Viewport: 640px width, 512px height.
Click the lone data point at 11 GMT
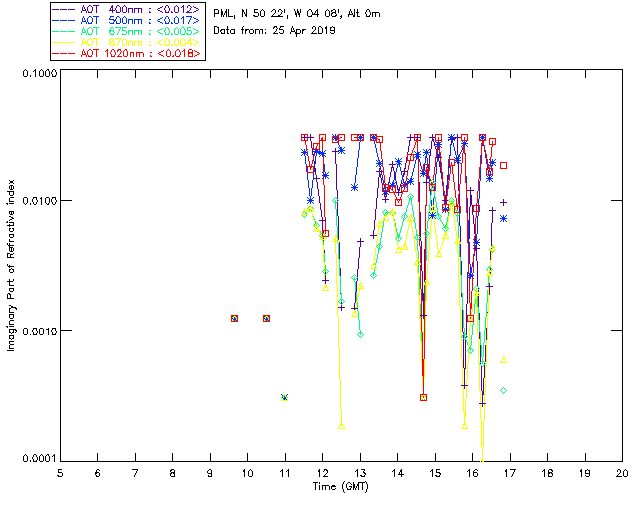[285, 397]
